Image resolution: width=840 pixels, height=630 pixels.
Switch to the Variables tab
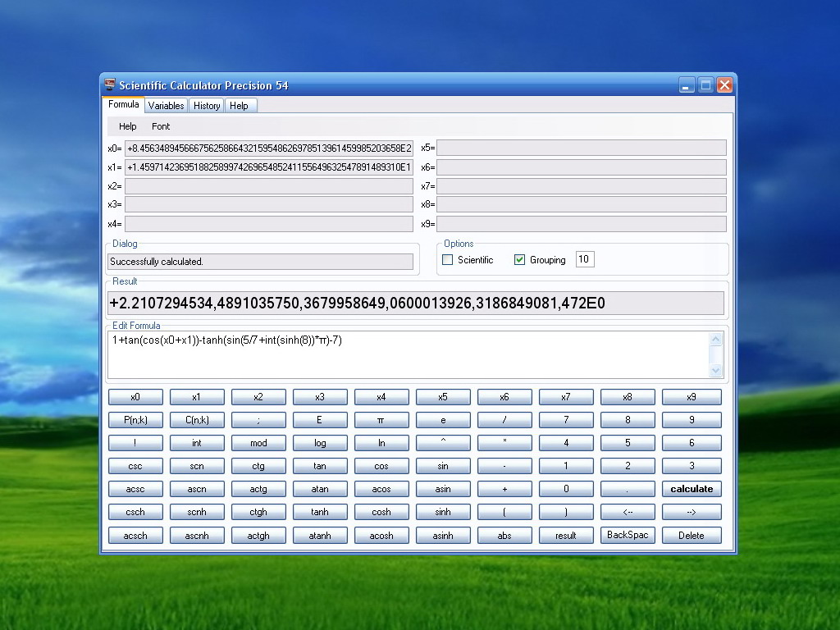pyautogui.click(x=166, y=106)
